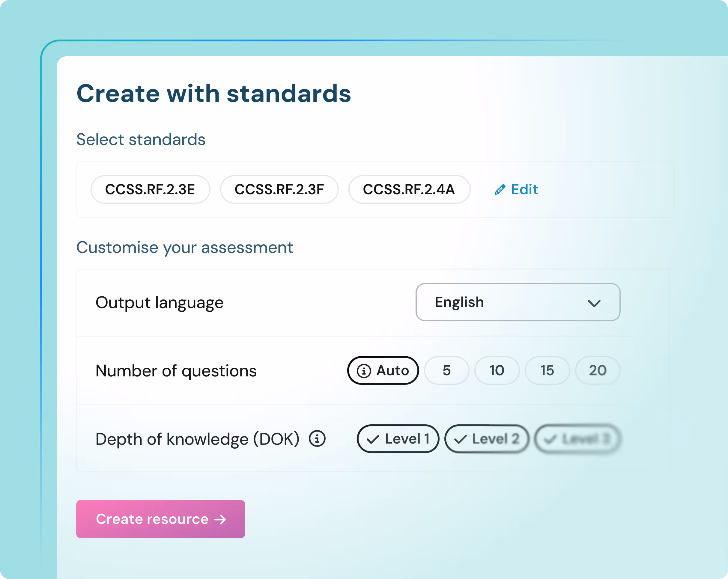Click info icon next to Depth of knowledge
Screen dimensions: 728x579
(317, 439)
